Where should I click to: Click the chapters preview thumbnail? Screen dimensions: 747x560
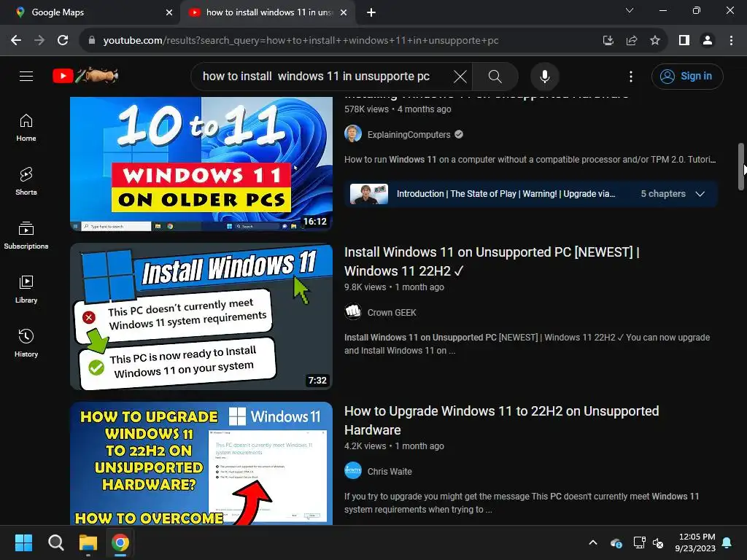coord(368,194)
